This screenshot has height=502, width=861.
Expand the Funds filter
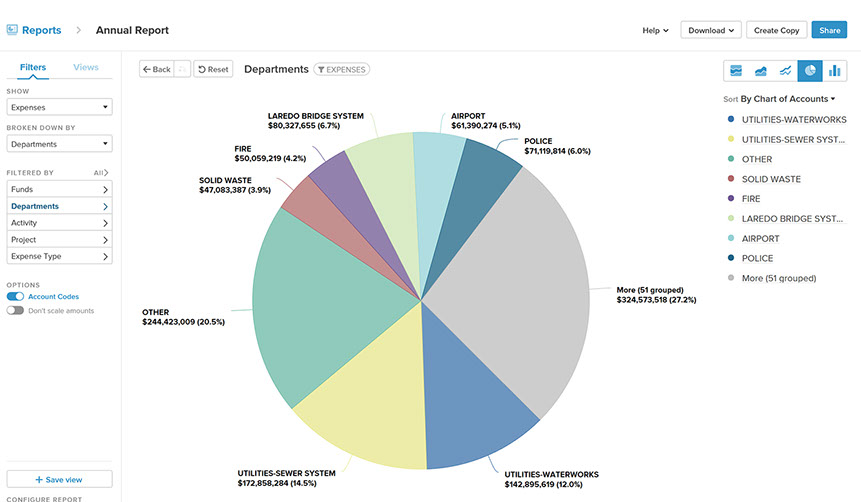click(59, 189)
